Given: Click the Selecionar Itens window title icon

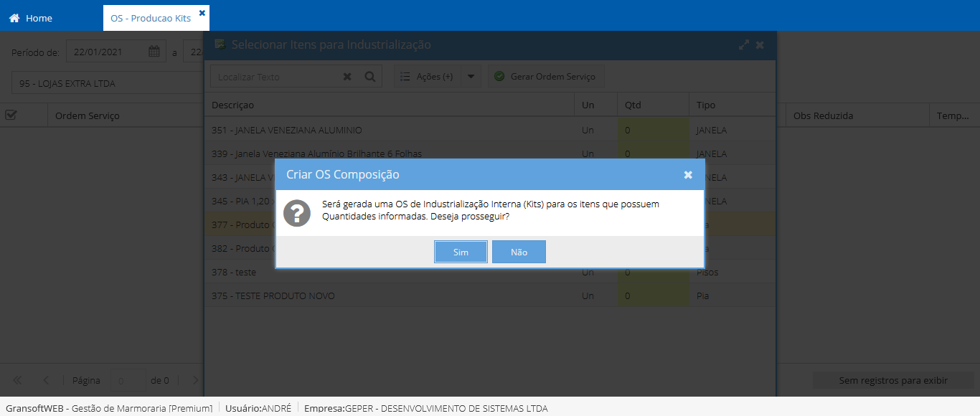Looking at the screenshot, I should 220,44.
